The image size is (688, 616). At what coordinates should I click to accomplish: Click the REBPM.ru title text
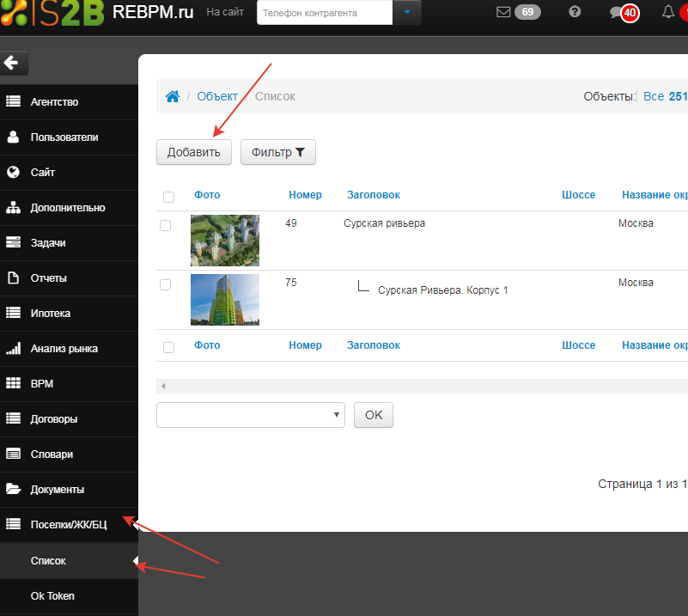[x=153, y=12]
